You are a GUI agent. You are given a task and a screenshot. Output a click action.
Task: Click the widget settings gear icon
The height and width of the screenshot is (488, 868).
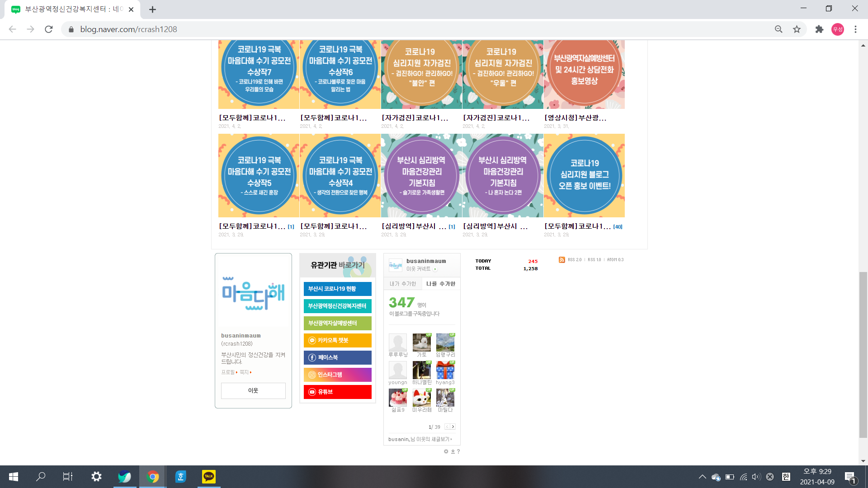[446, 451]
